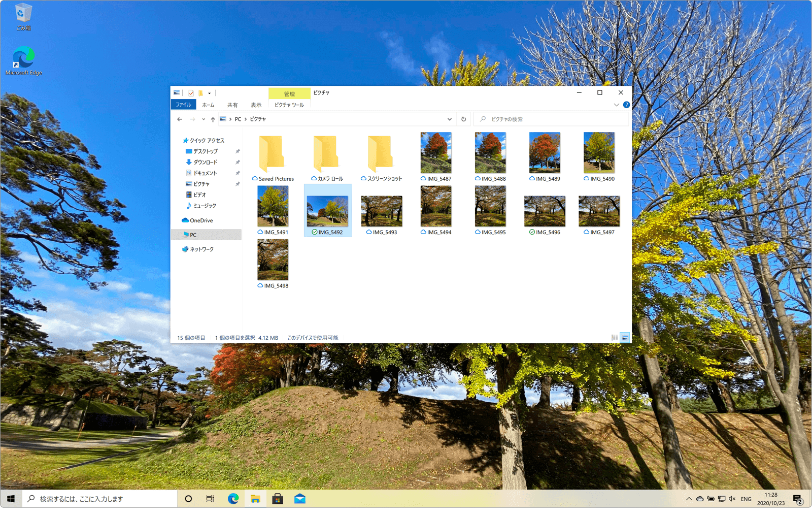Open the recent locations dropdown arrow
Screen dimensions: 812x518
[204, 119]
